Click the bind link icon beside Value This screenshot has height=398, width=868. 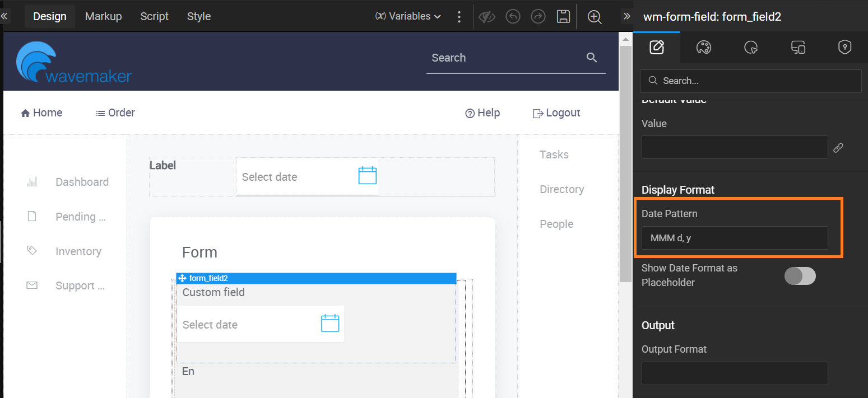pos(838,148)
